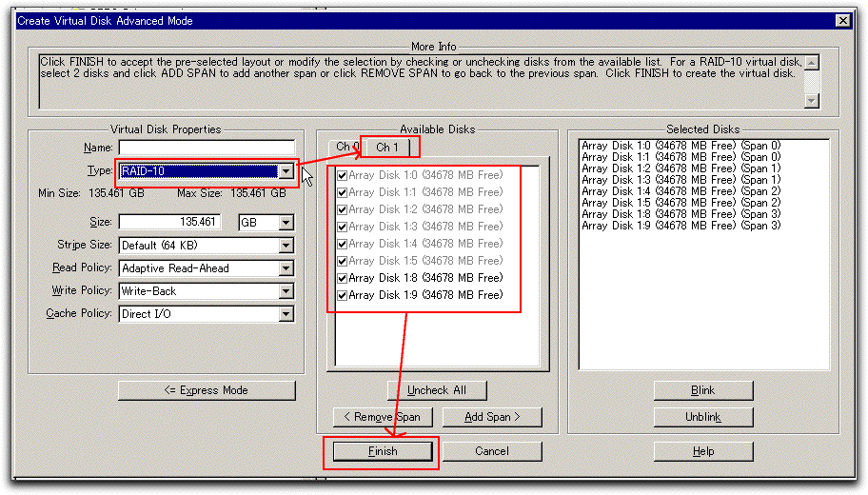
Task: Click the Finish button
Action: [383, 451]
